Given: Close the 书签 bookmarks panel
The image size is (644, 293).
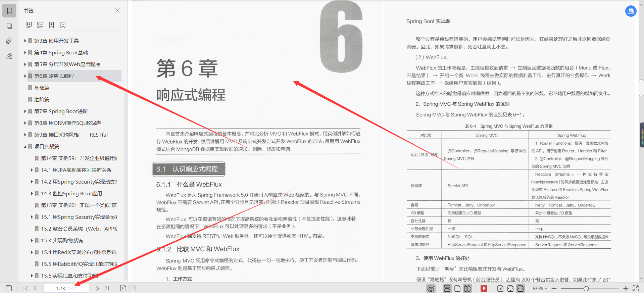Looking at the screenshot, I should 117,10.
